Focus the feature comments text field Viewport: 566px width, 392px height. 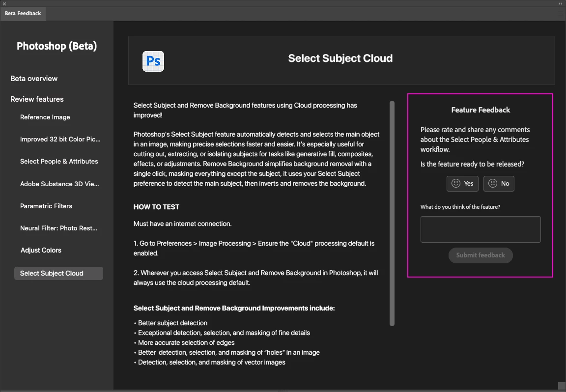point(481,229)
